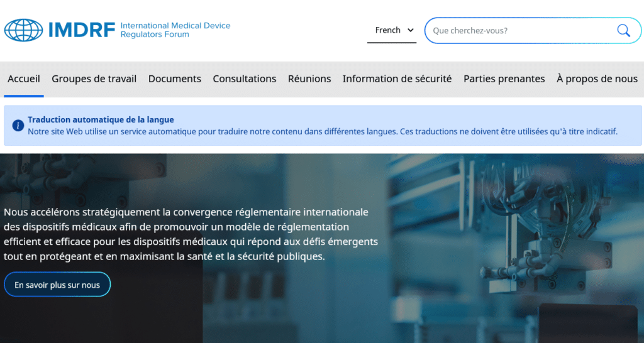The image size is (644, 343).
Task: Open the À propos de nous menu
Action: [597, 79]
